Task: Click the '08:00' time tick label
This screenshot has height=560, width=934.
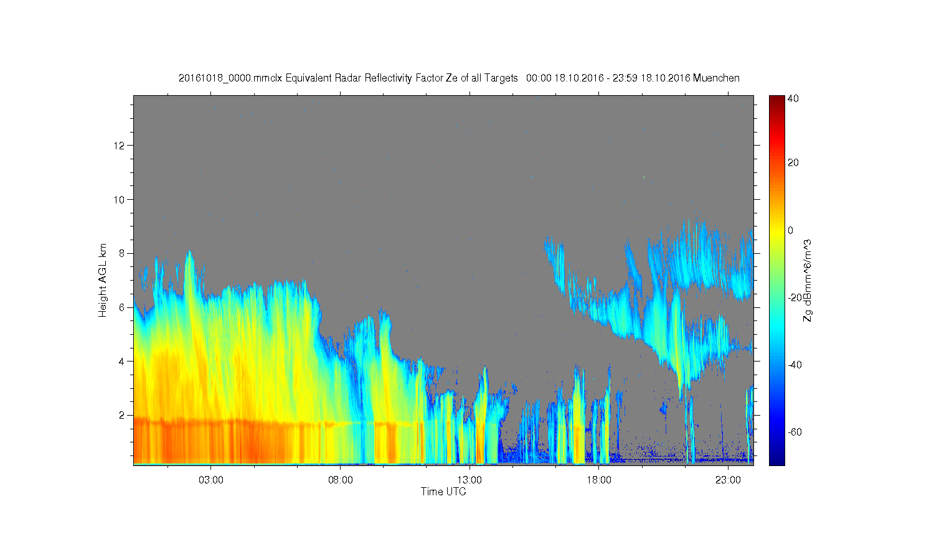Action: (x=341, y=480)
